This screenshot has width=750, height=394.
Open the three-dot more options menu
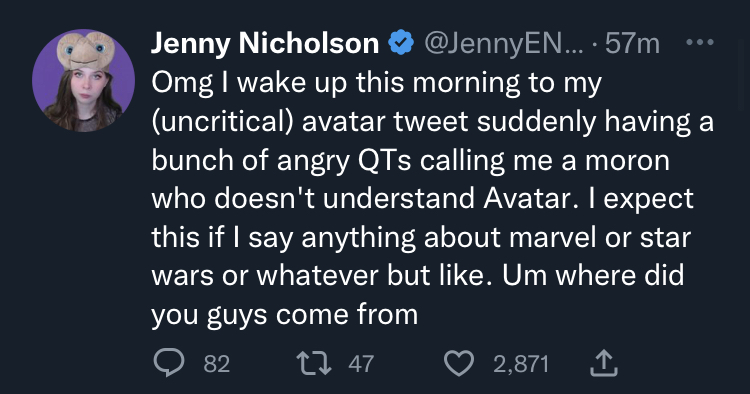(x=700, y=43)
